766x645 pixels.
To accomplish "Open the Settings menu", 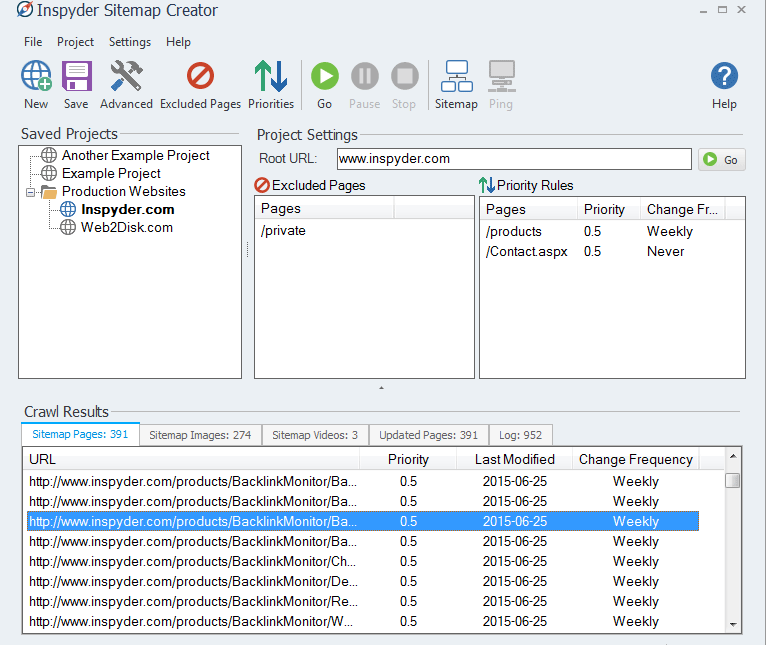I will point(130,42).
